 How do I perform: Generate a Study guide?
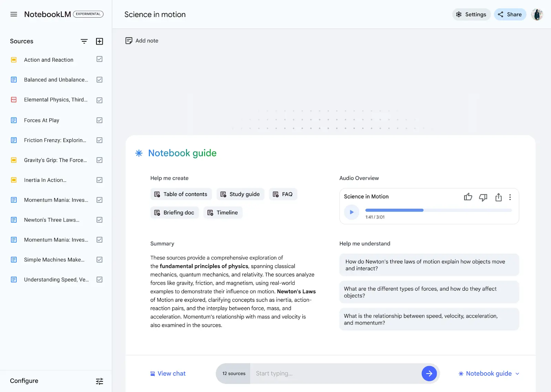click(240, 194)
